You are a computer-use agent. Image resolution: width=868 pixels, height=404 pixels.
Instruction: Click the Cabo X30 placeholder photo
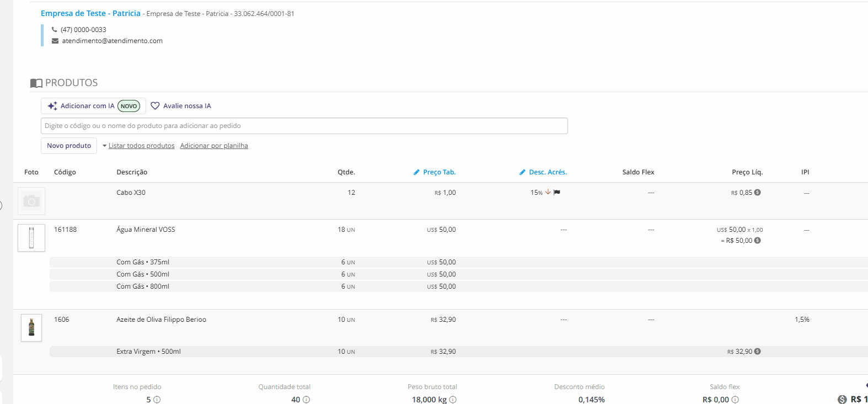31,201
